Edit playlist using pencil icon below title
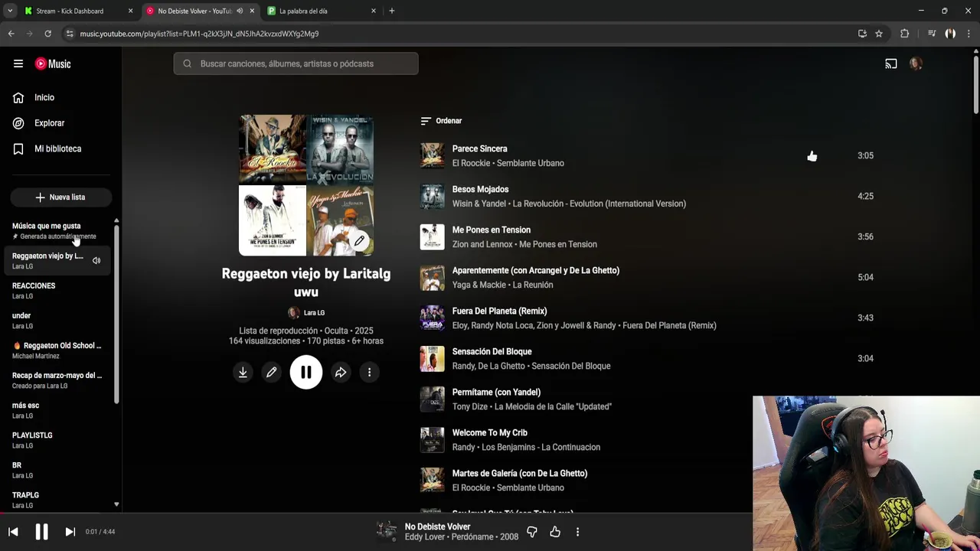Screen dimensions: 980x551 coord(271,372)
